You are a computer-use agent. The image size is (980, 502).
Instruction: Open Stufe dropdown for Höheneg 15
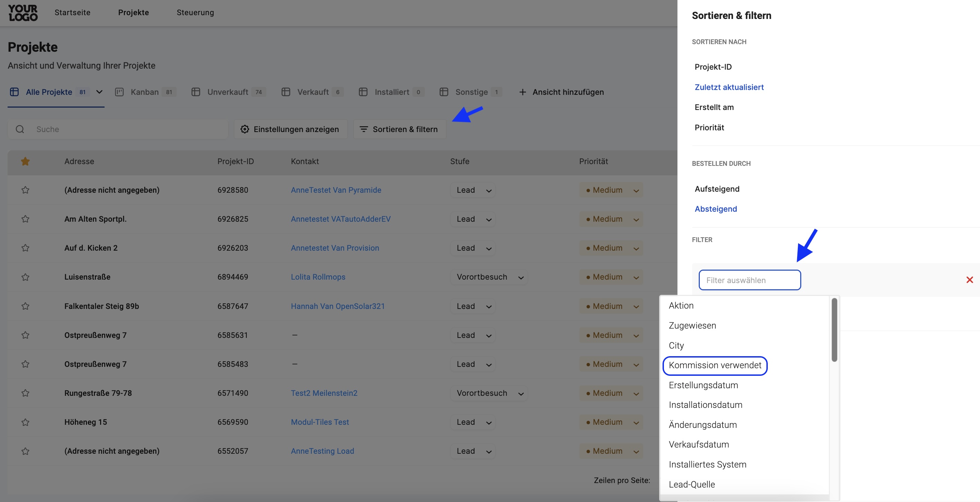tap(473, 422)
